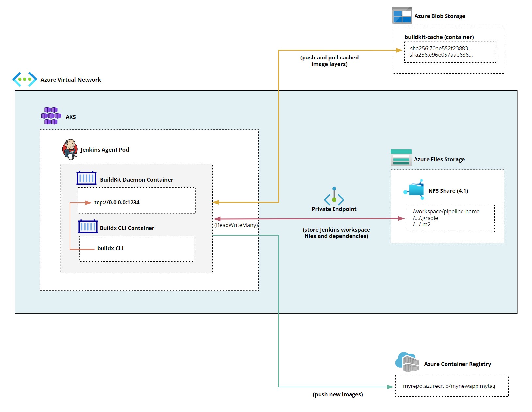Click the Azure Container Registry icon
The height and width of the screenshot is (412, 532).
407,362
